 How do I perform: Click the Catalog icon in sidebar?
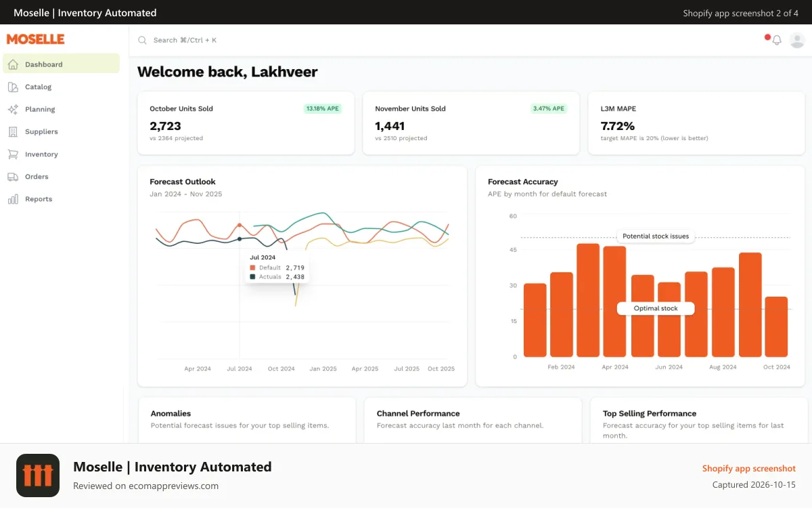13,87
